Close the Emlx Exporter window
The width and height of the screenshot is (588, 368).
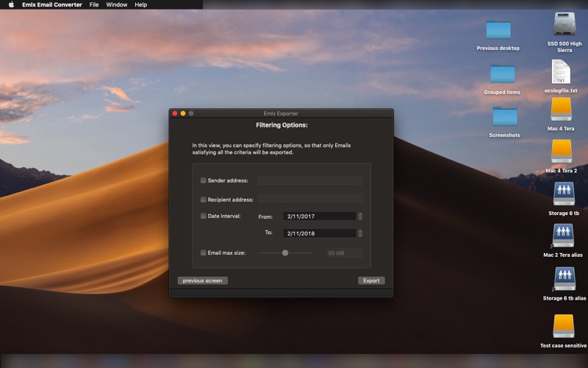tap(175, 113)
